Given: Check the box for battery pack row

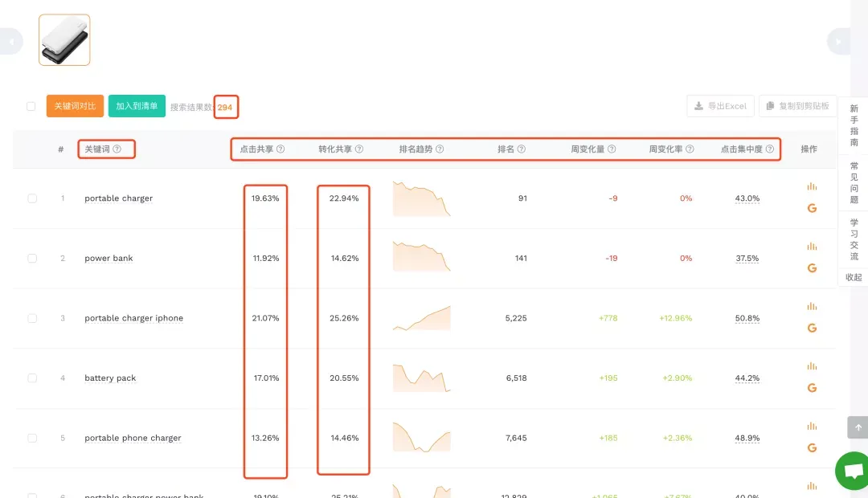Looking at the screenshot, I should click(x=32, y=378).
